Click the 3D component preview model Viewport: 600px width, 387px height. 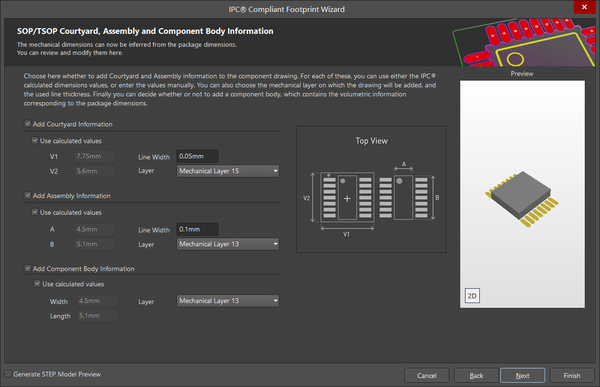pyautogui.click(x=522, y=198)
